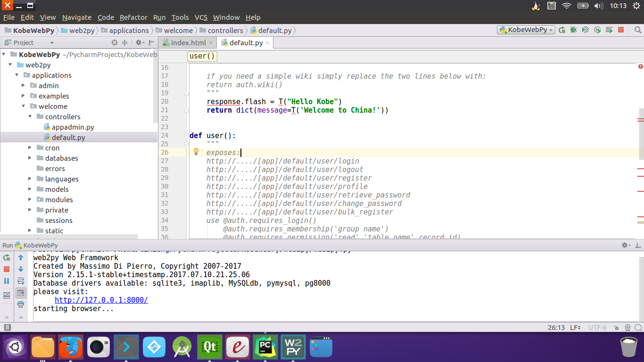Open the Refactor menu

pyautogui.click(x=133, y=17)
